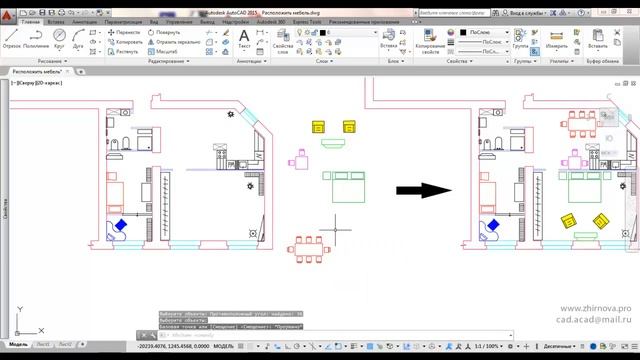Click the Вставить (Paste) icon
Viewport: 640px width, 360px height.
[598, 39]
